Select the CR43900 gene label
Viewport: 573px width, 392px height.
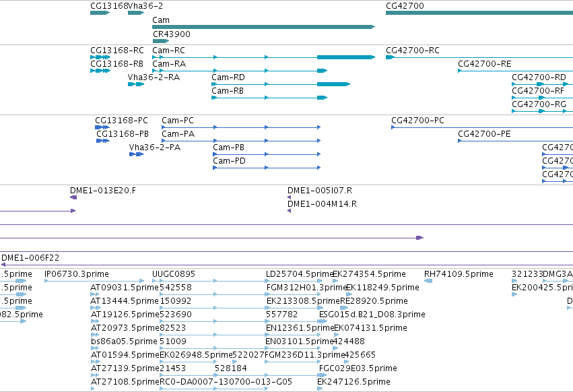pyautogui.click(x=172, y=34)
